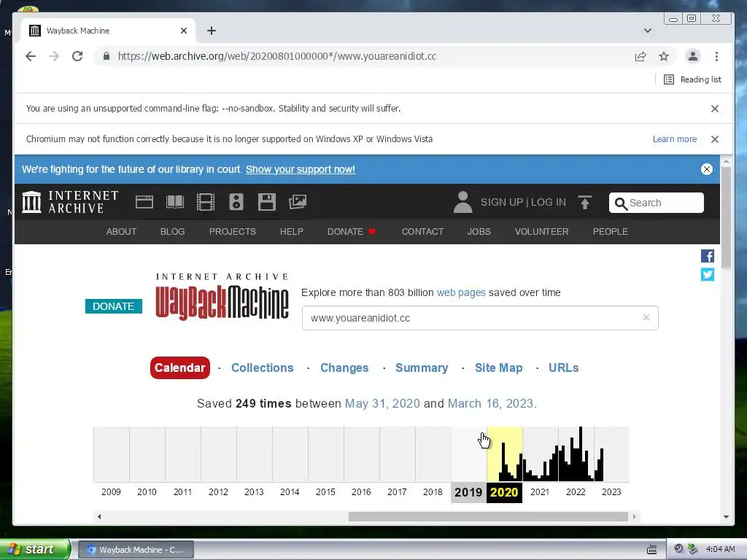This screenshot has height=560, width=747.
Task: Click the Internet Archive logo
Action: tap(70, 202)
